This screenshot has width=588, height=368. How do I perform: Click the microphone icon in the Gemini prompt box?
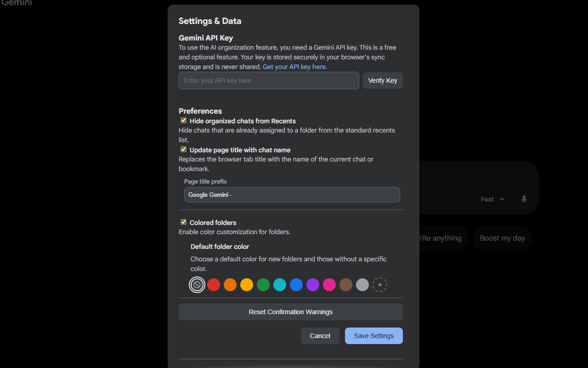tap(524, 199)
